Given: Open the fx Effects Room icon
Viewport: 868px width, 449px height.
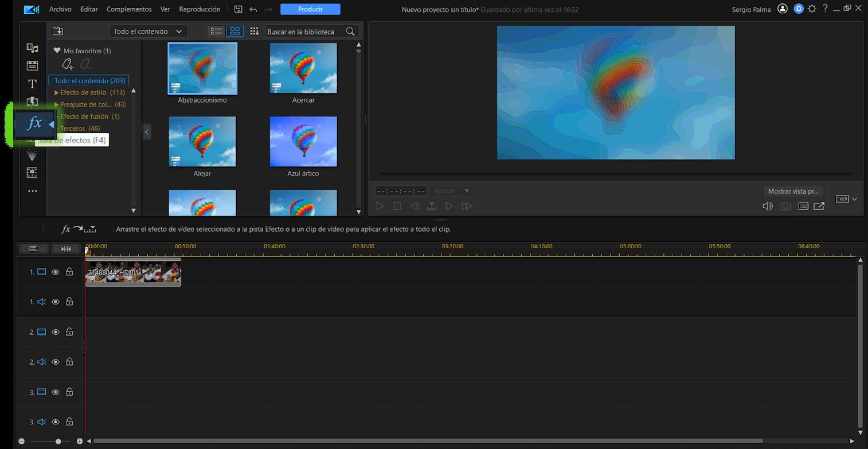Looking at the screenshot, I should (34, 123).
